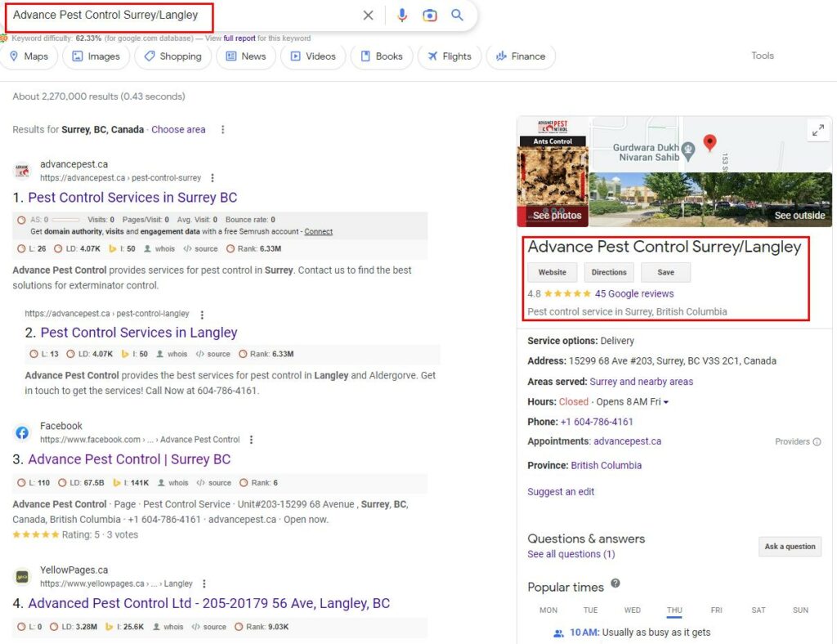Open search by image camera icon
The image size is (837, 644).
point(430,16)
